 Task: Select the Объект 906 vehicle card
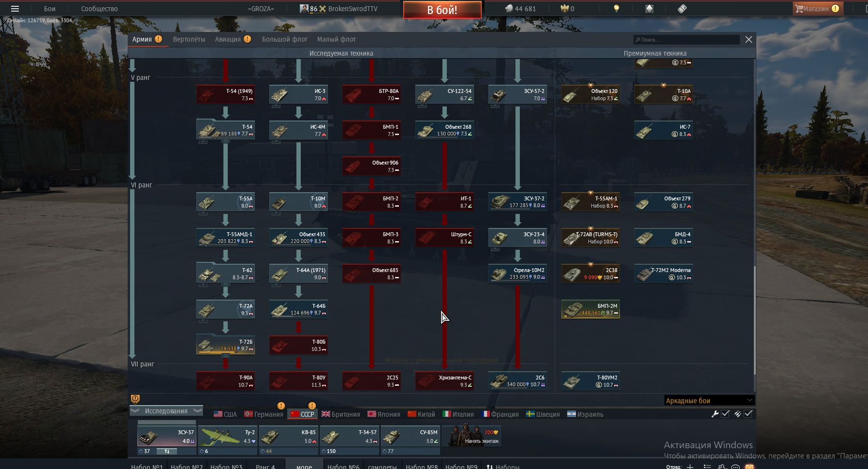click(x=371, y=166)
